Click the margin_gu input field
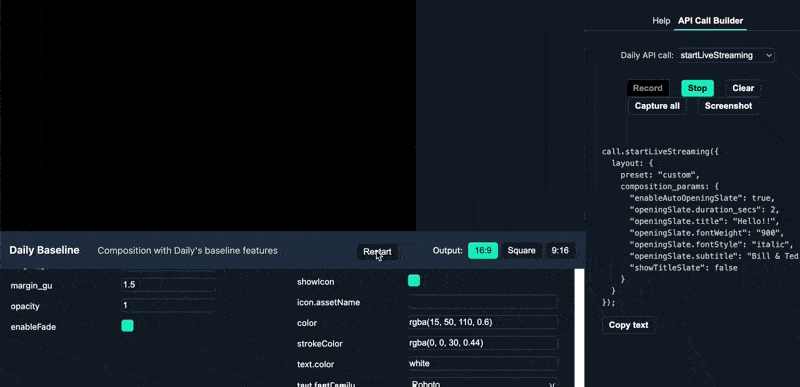The height and width of the screenshot is (387, 800). coord(167,285)
